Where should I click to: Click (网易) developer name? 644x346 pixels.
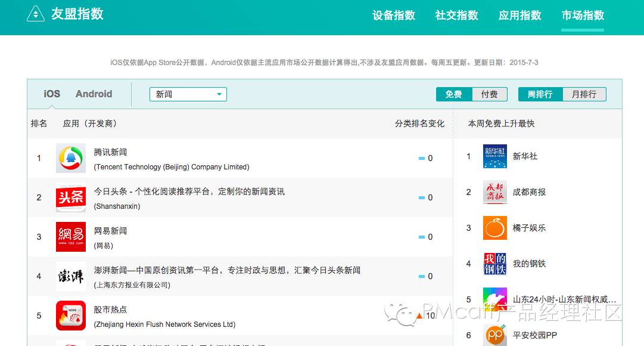coord(104,246)
